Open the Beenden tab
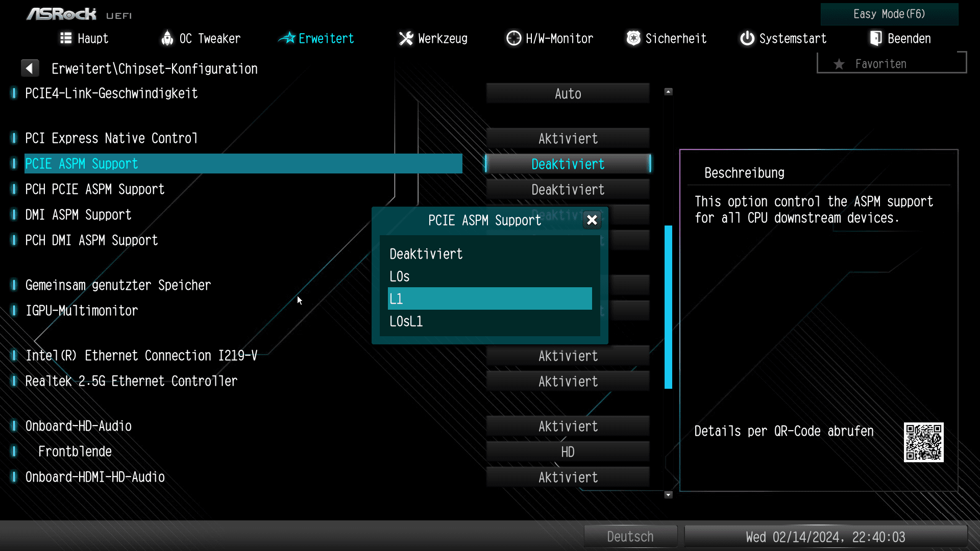 tap(900, 39)
